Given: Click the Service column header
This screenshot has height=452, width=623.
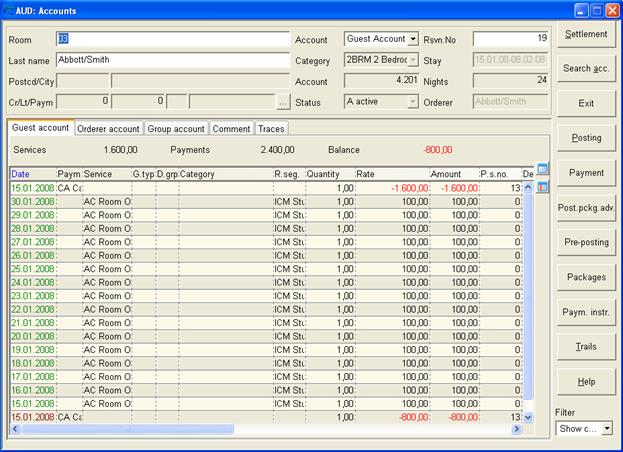Looking at the screenshot, I should coord(106,174).
